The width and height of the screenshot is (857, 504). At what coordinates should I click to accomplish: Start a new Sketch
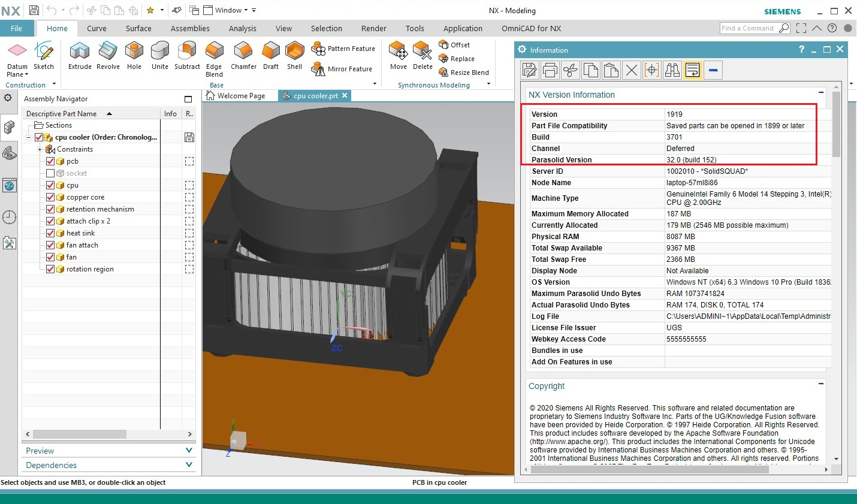click(x=44, y=56)
